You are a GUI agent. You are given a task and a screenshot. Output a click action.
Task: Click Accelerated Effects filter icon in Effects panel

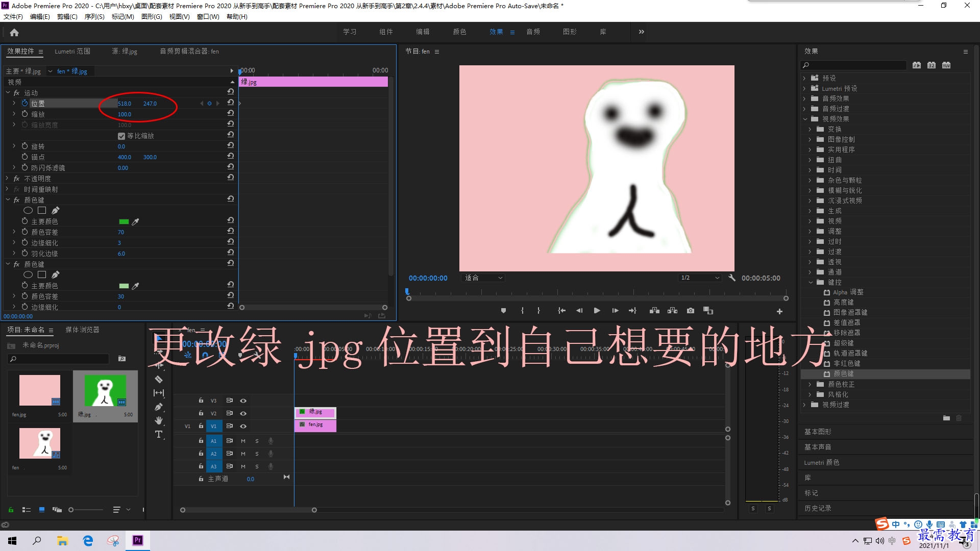(917, 65)
